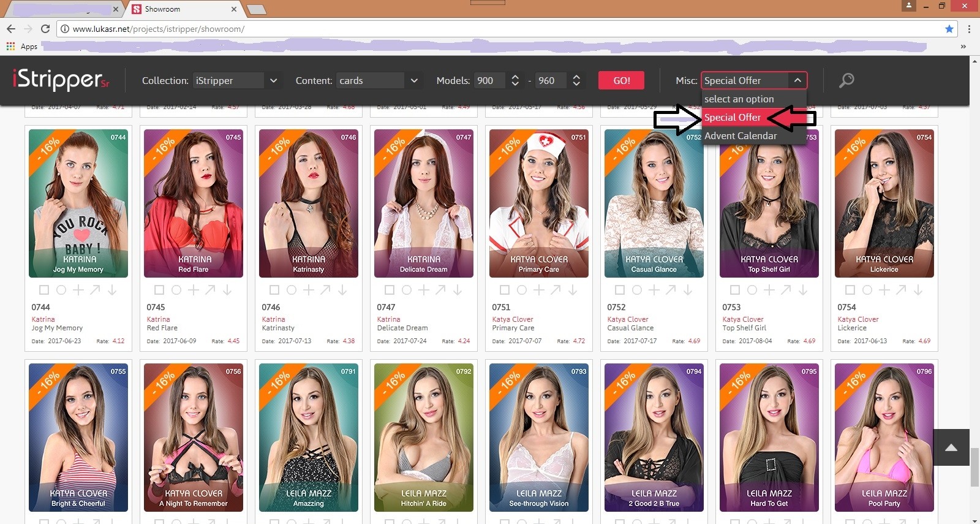Click the diagonal arrow icon under card 0751
This screenshot has height=524, width=980.
[x=556, y=290]
